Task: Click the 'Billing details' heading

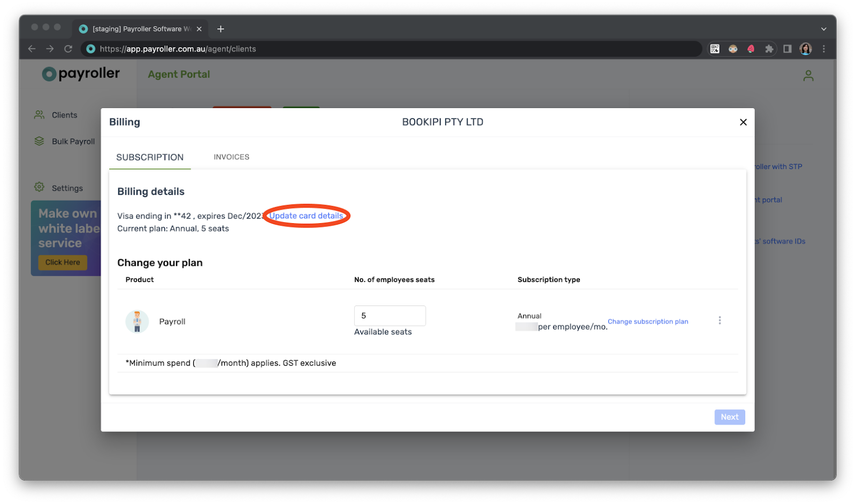Action: pos(151,192)
